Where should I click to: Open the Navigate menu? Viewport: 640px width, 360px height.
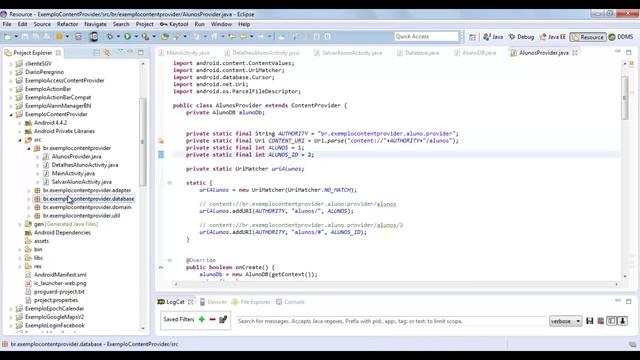coord(95,24)
